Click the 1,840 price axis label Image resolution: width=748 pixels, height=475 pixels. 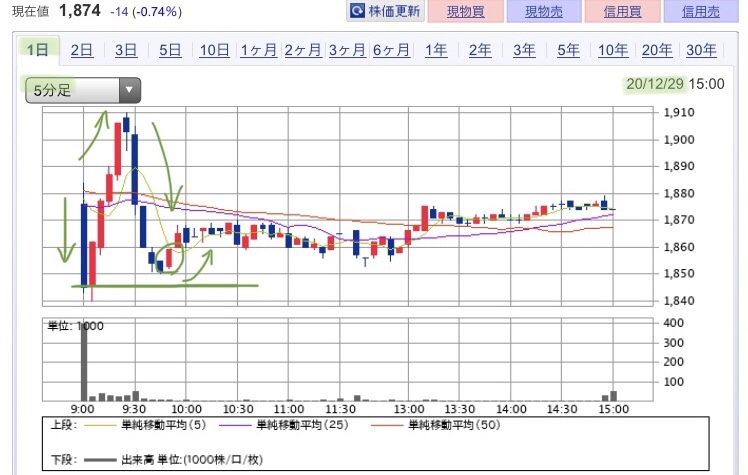tap(679, 301)
